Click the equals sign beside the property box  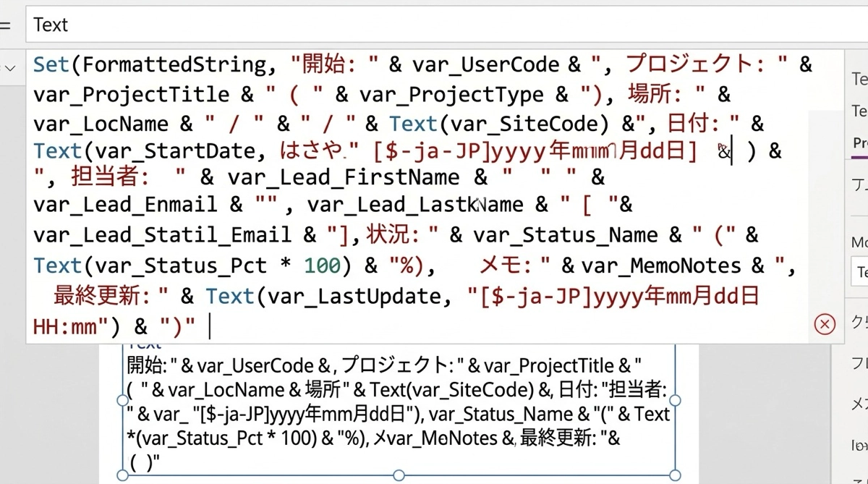[6, 25]
